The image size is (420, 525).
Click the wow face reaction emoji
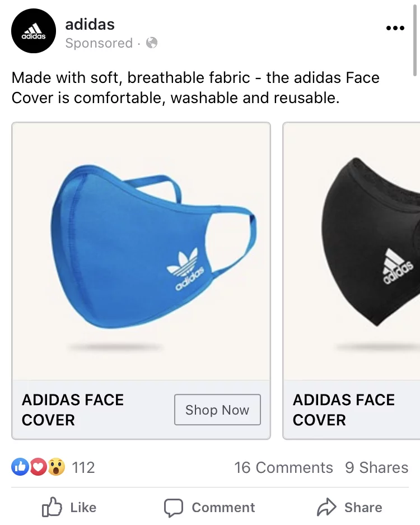click(56, 467)
